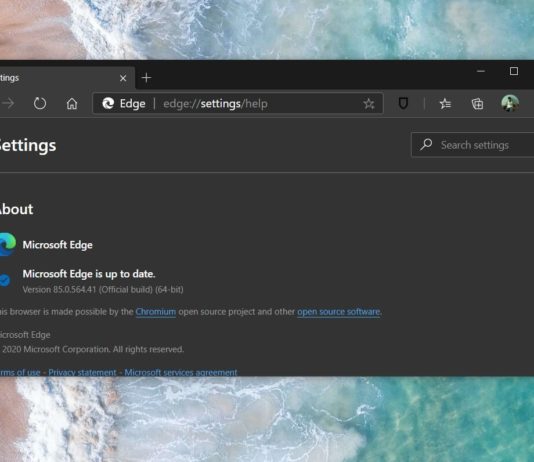This screenshot has height=462, width=534.
Task: Click the Edge logo in address bar
Action: (x=108, y=103)
